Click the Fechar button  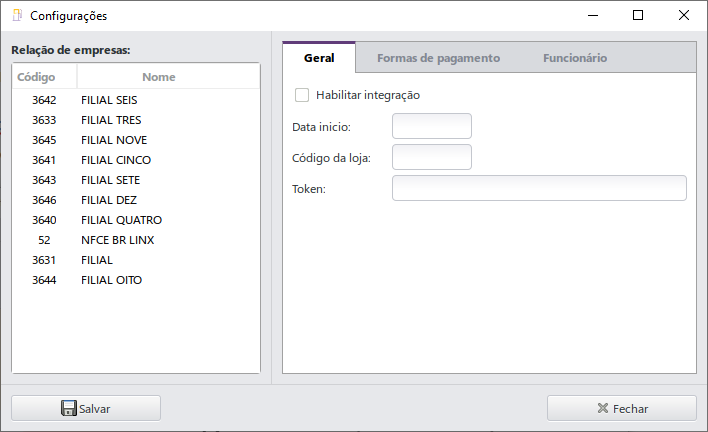point(621,408)
